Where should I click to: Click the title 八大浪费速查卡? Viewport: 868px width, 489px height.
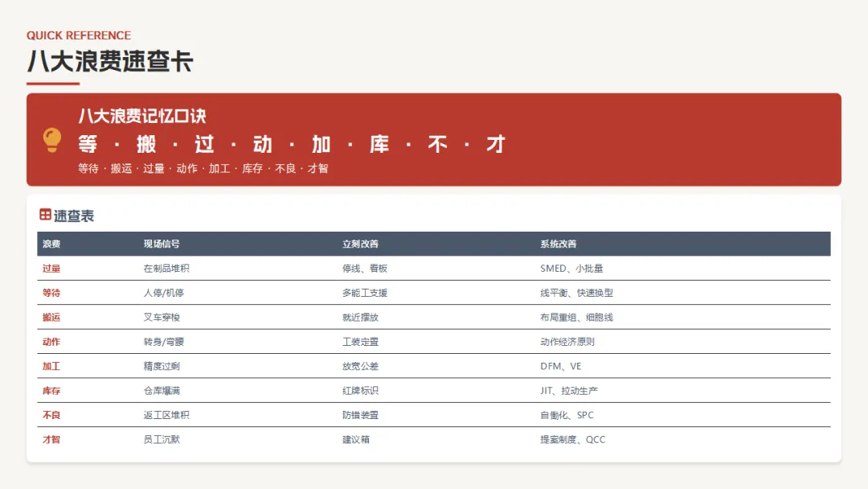pos(109,61)
